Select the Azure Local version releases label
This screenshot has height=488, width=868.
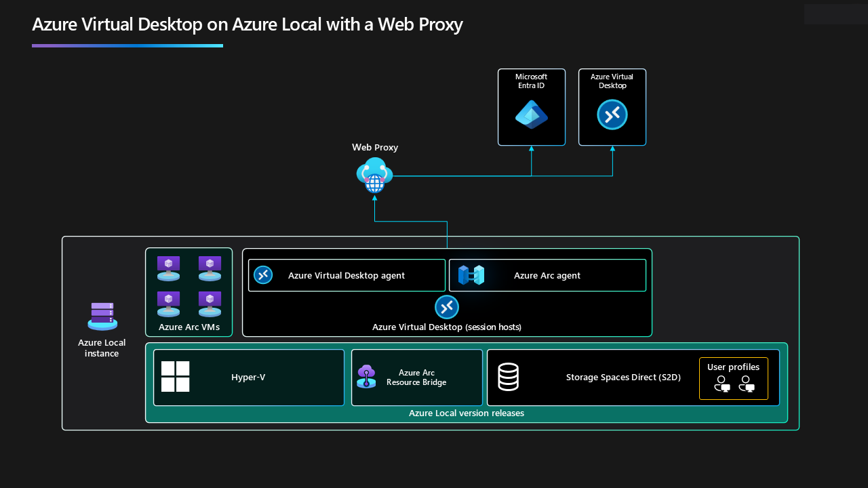tap(467, 413)
